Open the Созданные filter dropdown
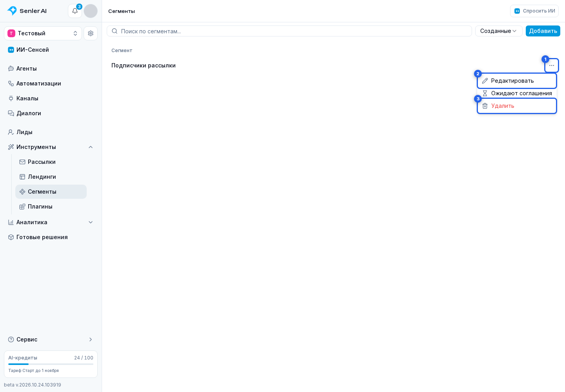This screenshot has height=392, width=565. [x=499, y=31]
